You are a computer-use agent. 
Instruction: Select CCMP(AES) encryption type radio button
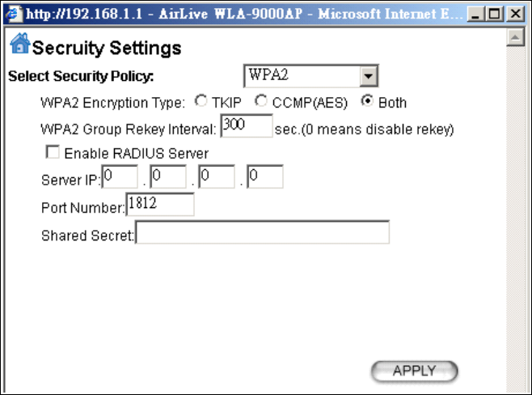(260, 101)
